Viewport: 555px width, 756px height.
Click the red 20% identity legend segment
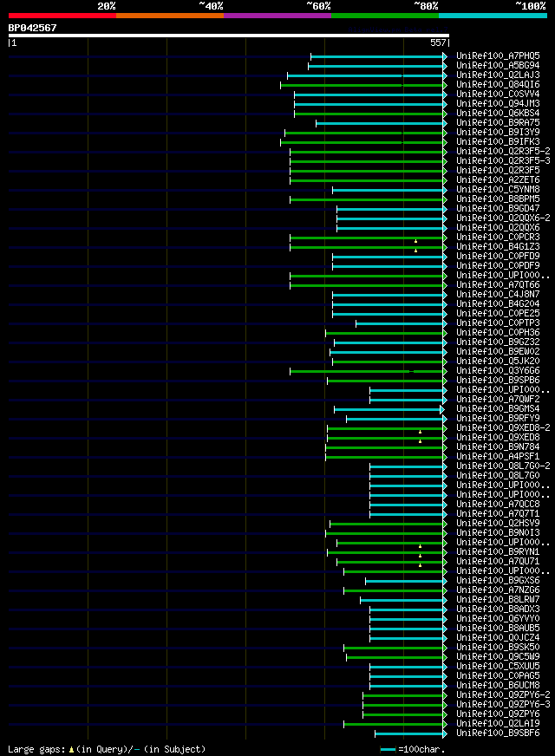click(x=62, y=16)
